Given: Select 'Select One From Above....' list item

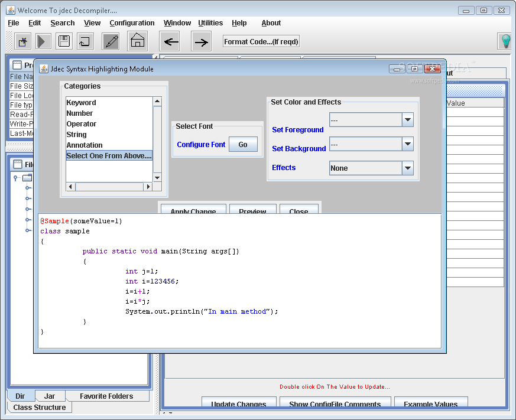Looking at the screenshot, I should coord(109,155).
